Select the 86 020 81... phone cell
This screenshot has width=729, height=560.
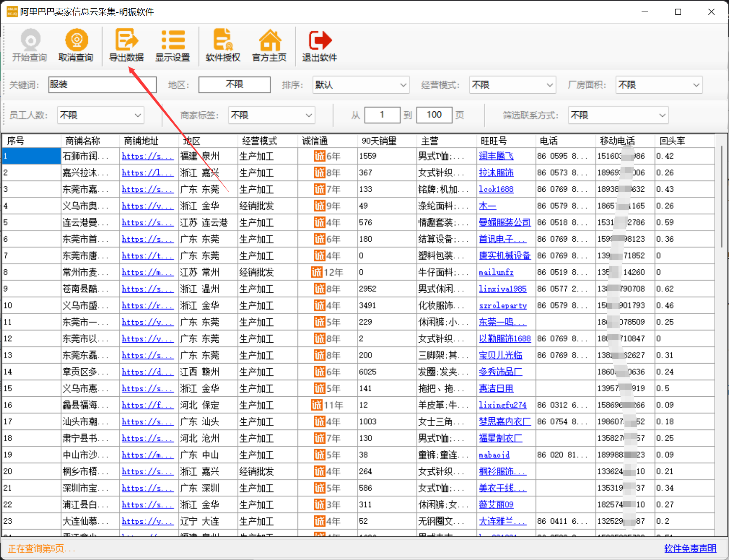pos(565,455)
